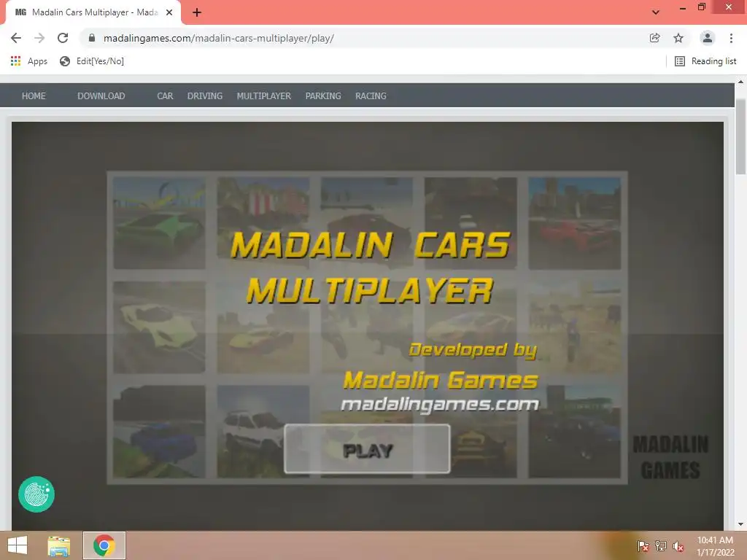Share this page using the share icon
Viewport: 747px width, 560px height.
pos(655,38)
